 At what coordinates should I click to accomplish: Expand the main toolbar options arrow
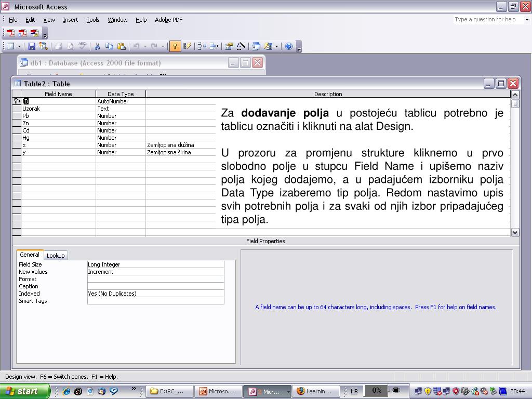[x=299, y=46]
